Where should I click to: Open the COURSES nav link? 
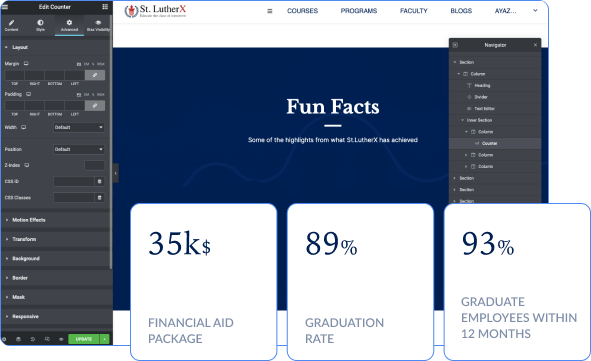[302, 11]
